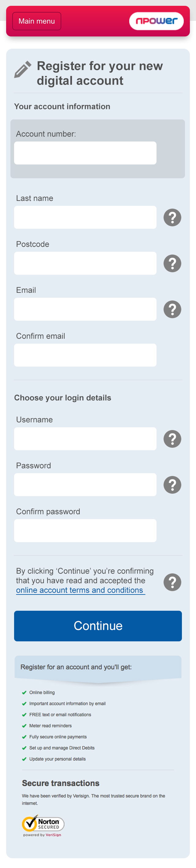This screenshot has height=868, width=196.
Task: Focus the Confirm email field
Action: 85,355
